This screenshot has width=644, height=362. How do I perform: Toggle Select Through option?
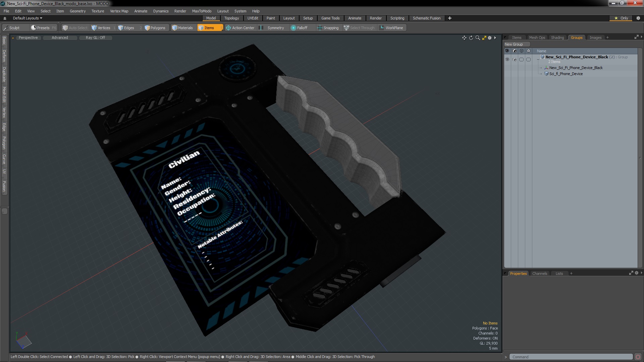tap(359, 28)
